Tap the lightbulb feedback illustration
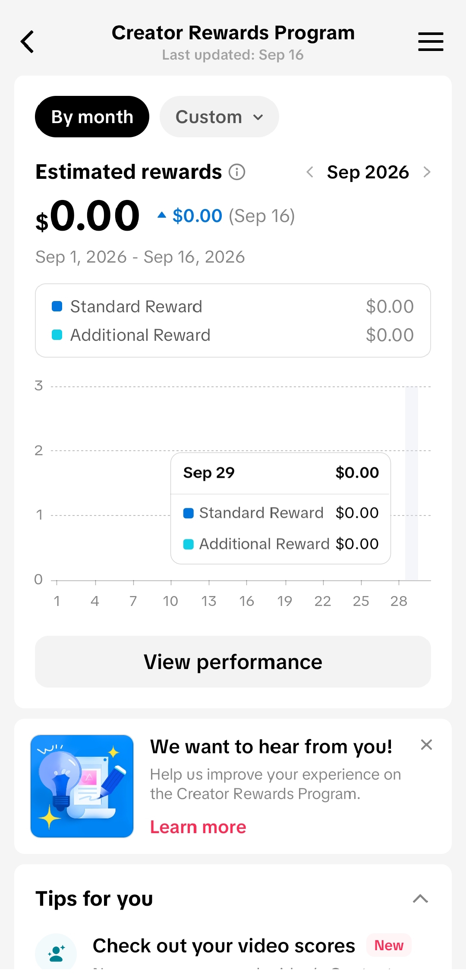This screenshot has height=980, width=466. click(x=82, y=786)
